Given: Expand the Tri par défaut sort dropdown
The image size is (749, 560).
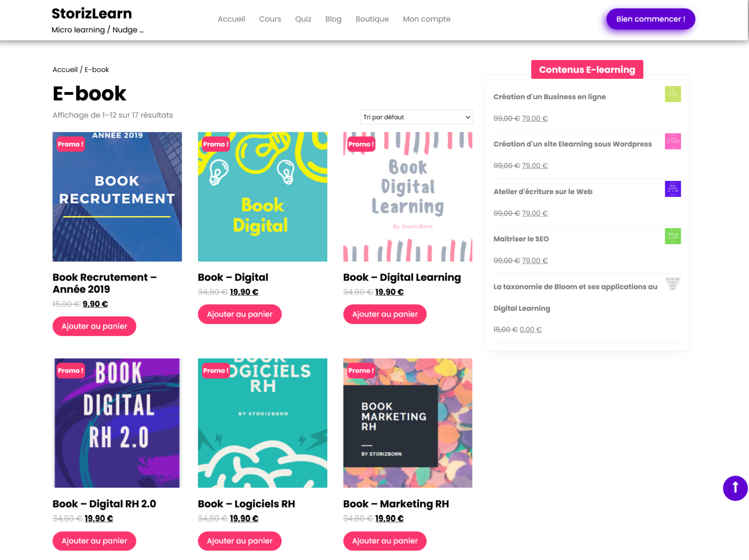Looking at the screenshot, I should 417,117.
